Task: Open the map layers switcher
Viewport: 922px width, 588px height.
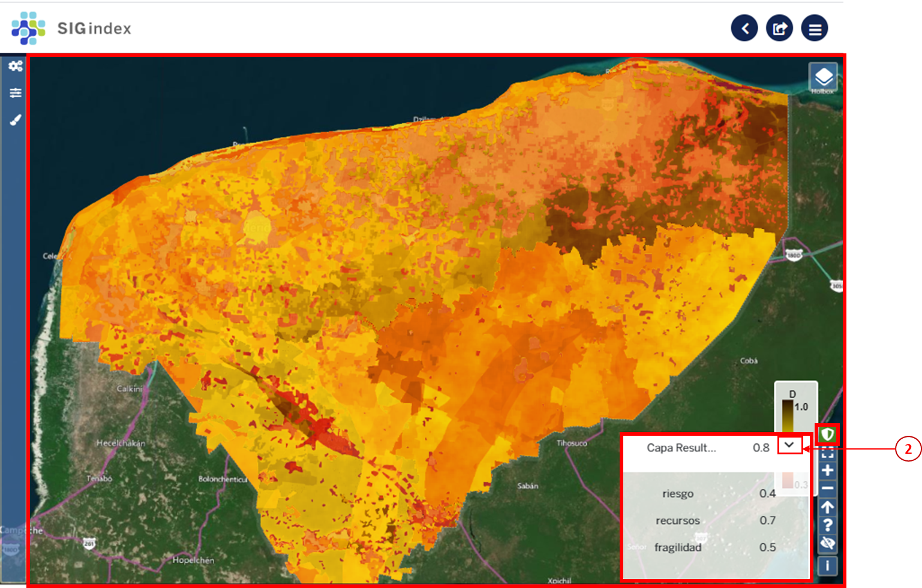Action: coord(823,77)
